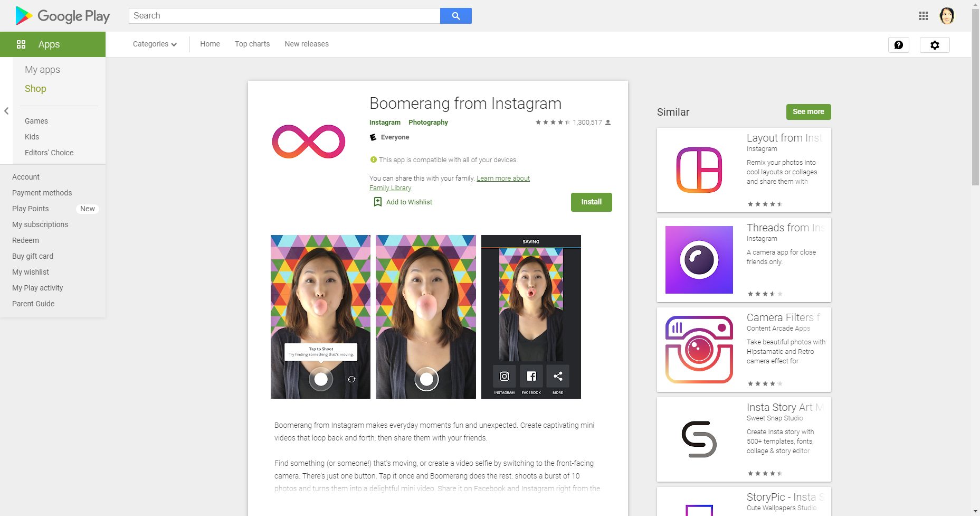Image resolution: width=980 pixels, height=516 pixels.
Task: Click the Boomerang from Instagram title
Action: point(465,104)
